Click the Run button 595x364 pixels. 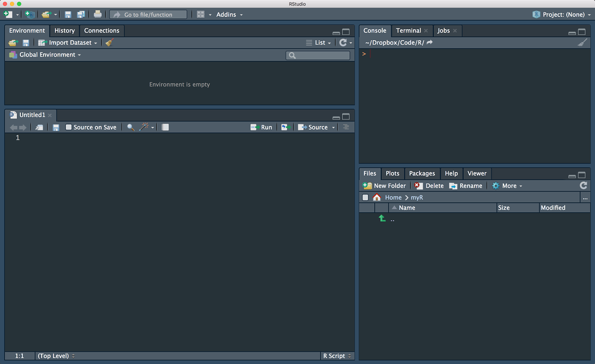pyautogui.click(x=261, y=127)
